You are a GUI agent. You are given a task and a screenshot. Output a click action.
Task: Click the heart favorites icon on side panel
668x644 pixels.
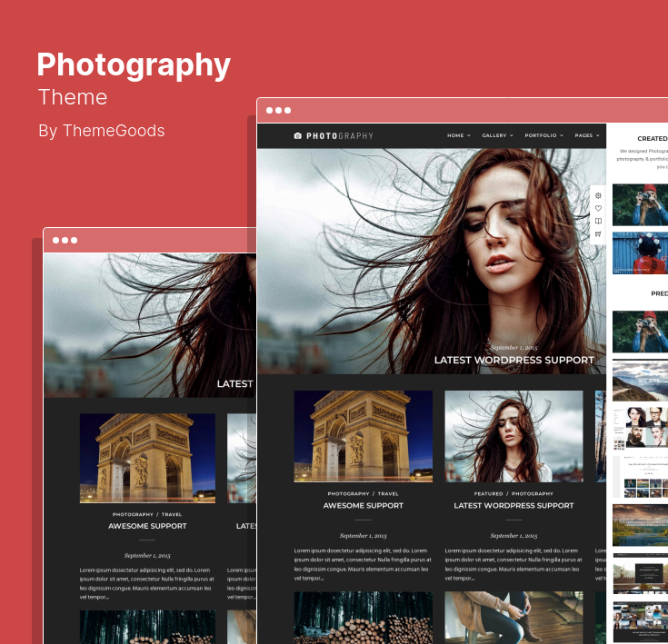(598, 208)
